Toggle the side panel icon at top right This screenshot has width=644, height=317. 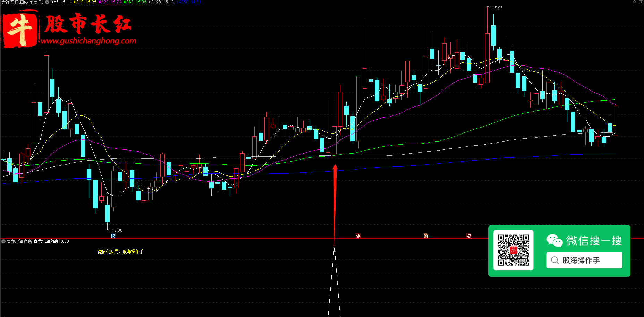[641, 2]
